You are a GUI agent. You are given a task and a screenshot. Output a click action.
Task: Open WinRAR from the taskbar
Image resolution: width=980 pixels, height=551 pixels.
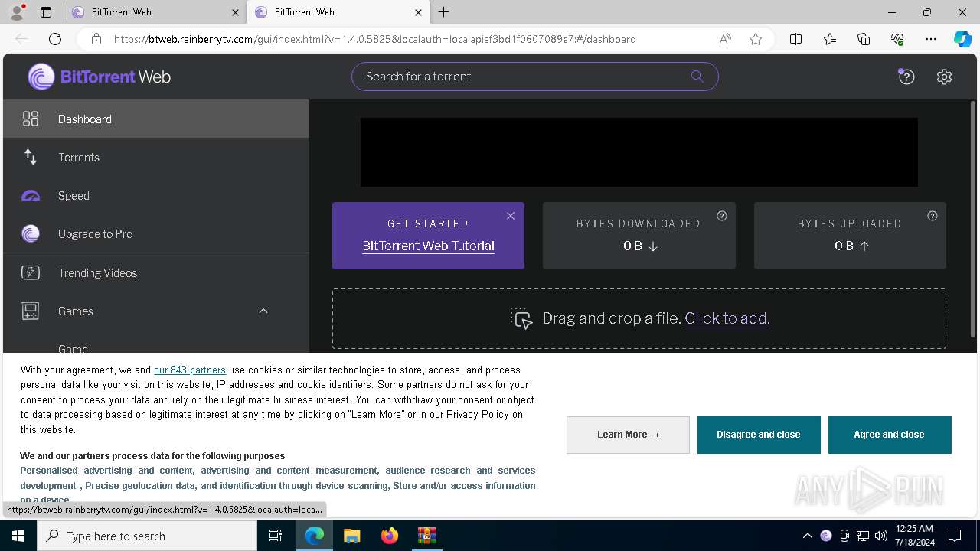(x=426, y=536)
